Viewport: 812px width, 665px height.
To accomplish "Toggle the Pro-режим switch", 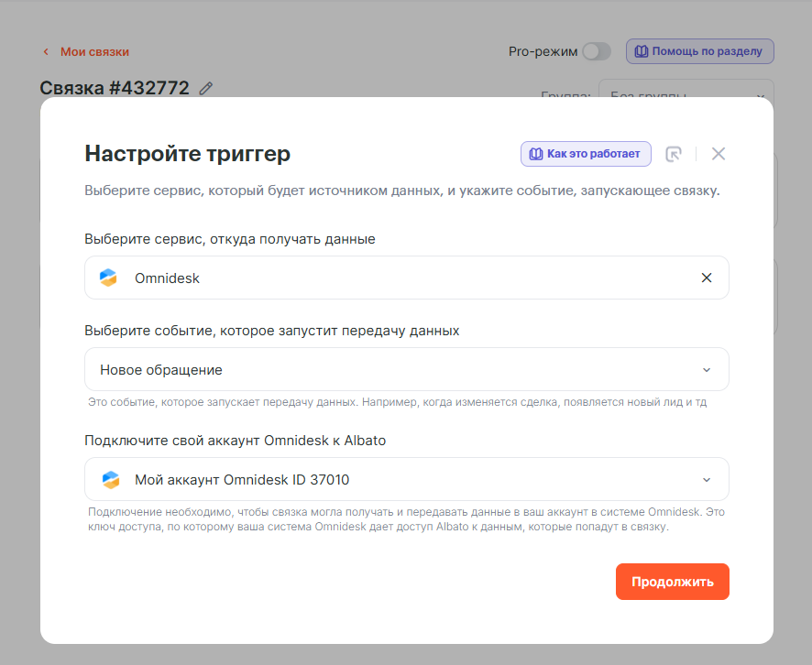I will [x=596, y=51].
